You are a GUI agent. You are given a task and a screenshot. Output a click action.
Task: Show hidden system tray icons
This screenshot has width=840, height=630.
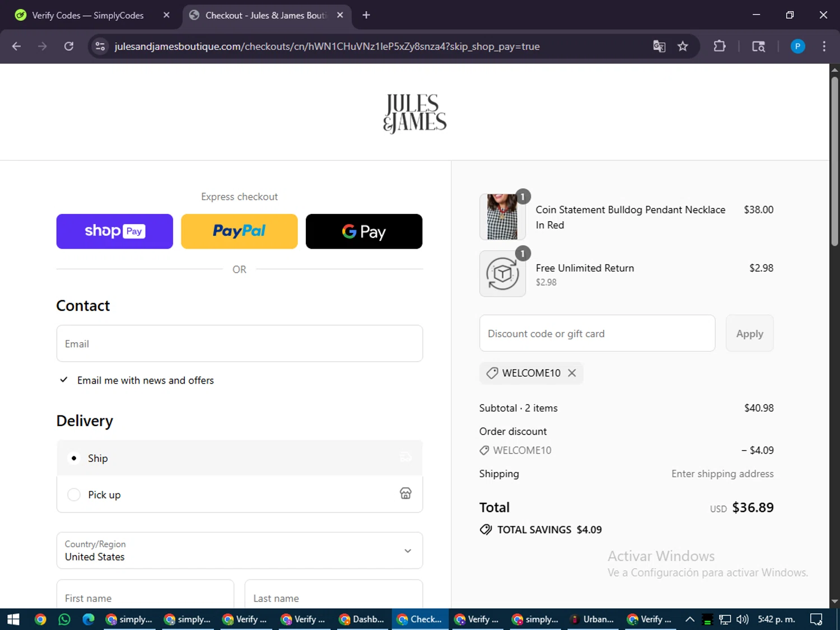coord(690,619)
